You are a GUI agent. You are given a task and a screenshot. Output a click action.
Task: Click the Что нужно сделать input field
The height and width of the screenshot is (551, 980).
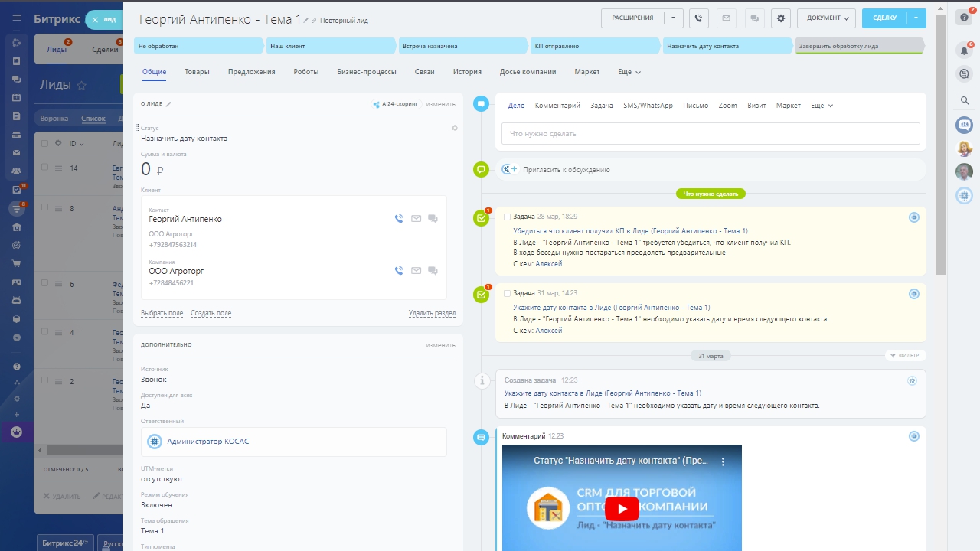point(710,134)
